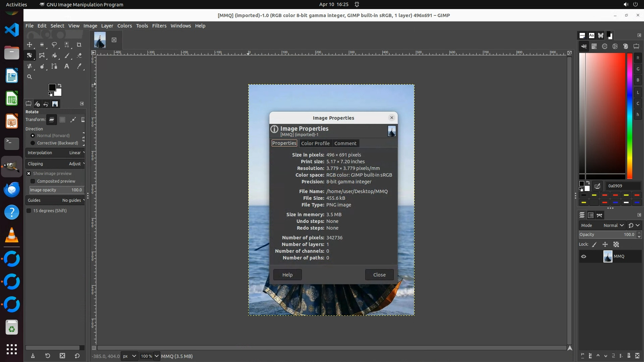The height and width of the screenshot is (362, 644).
Task: Select the Bucket Fill tool
Action: click(x=54, y=56)
